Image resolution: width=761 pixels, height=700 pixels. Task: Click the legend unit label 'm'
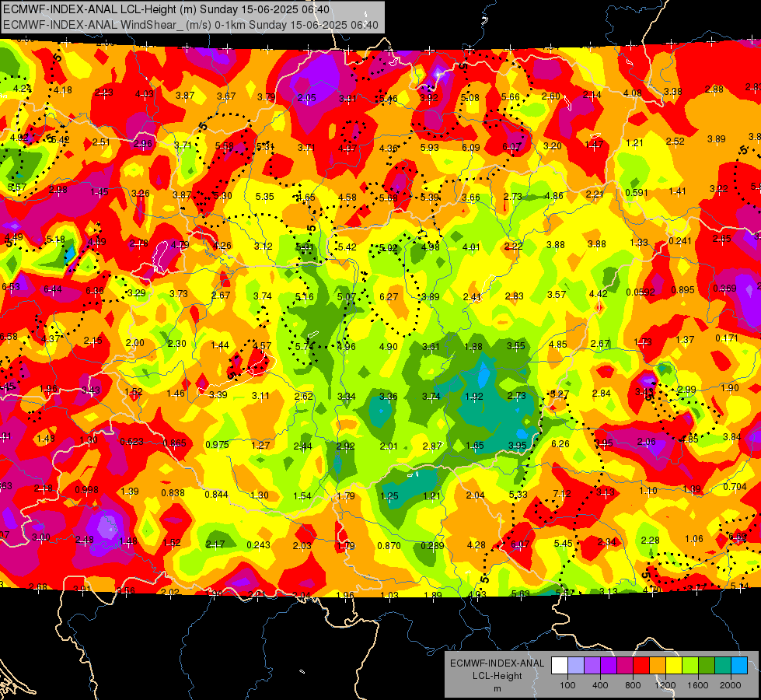point(497,688)
